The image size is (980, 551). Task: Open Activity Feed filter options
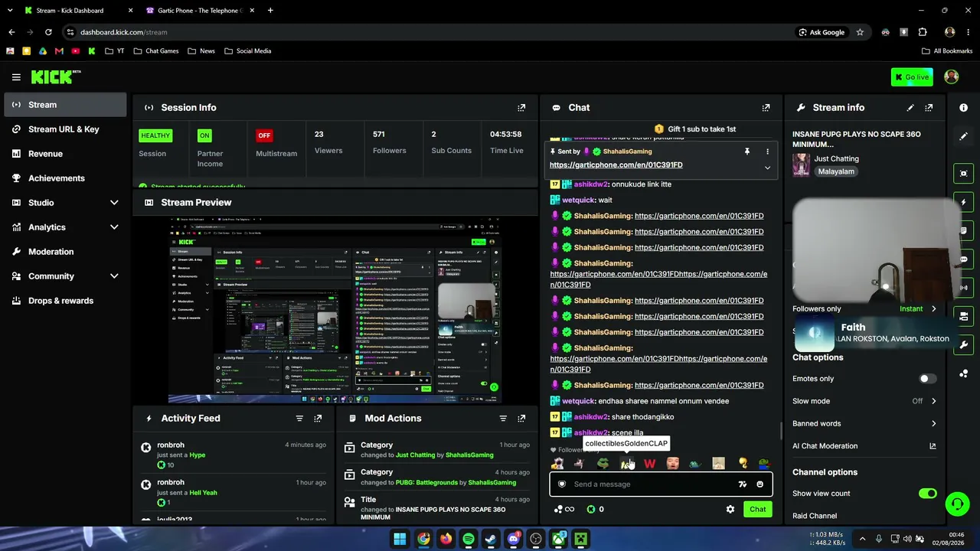(299, 419)
